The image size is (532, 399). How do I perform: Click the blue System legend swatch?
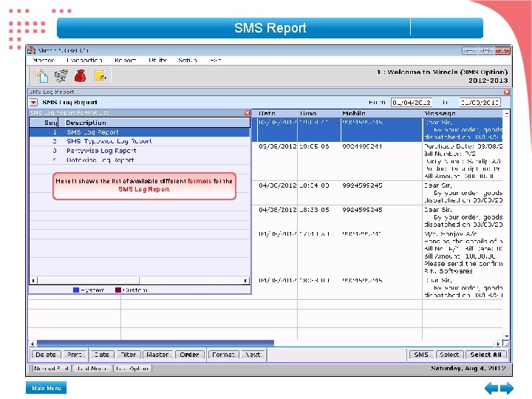coord(76,290)
